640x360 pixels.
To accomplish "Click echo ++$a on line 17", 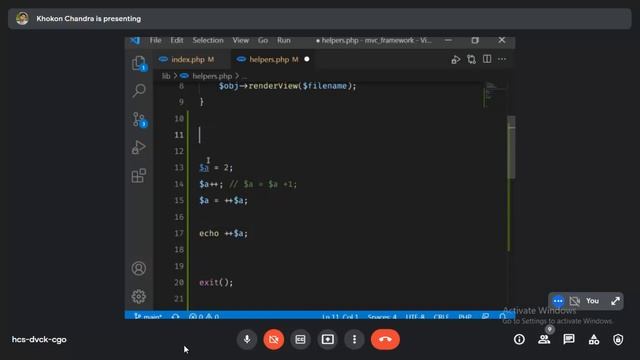I will click(223, 233).
